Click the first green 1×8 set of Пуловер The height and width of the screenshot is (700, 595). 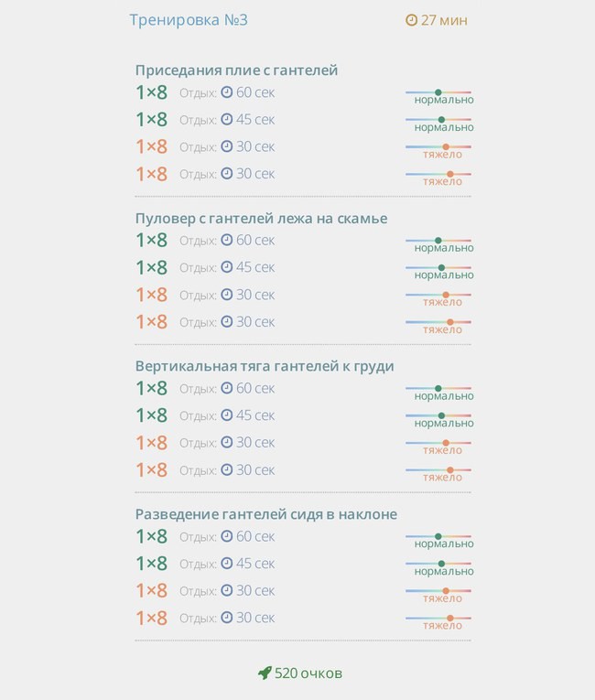coord(152,240)
